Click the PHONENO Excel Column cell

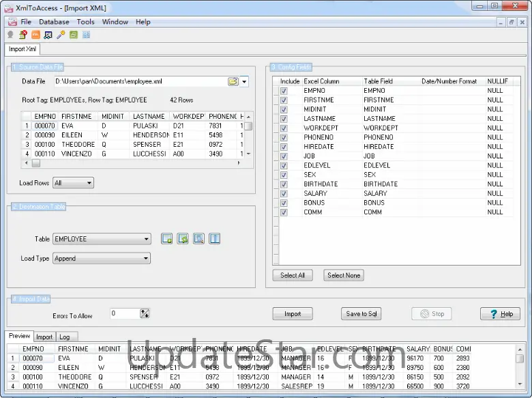[332, 137]
